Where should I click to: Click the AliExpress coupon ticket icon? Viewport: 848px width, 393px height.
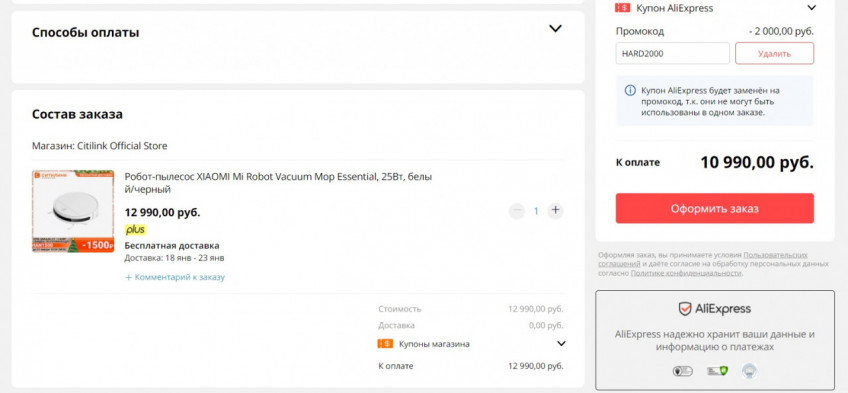[x=622, y=8]
